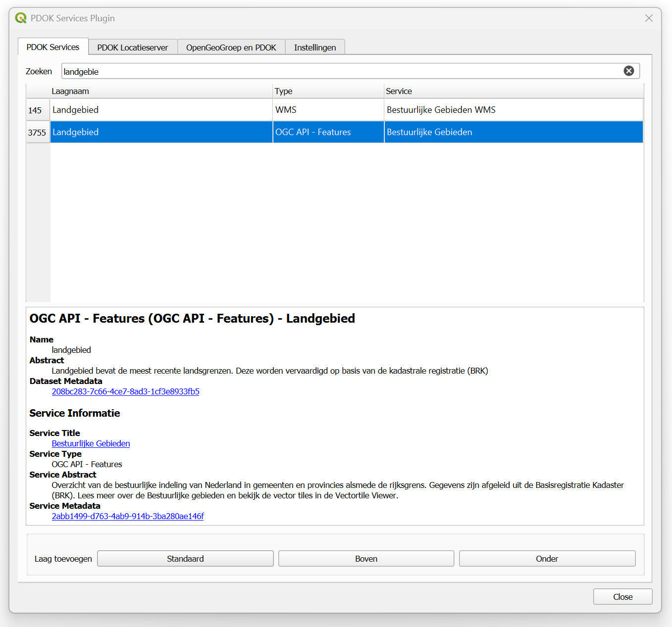This screenshot has width=672, height=627.
Task: Add layer with the Standaard button
Action: [185, 559]
